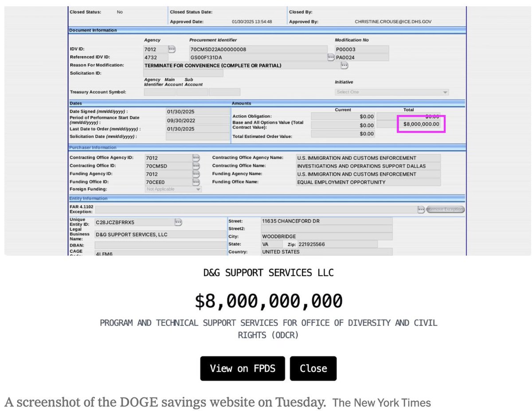Click the empty Solicitation Date field
This screenshot has width=532, height=411.
tap(198, 137)
